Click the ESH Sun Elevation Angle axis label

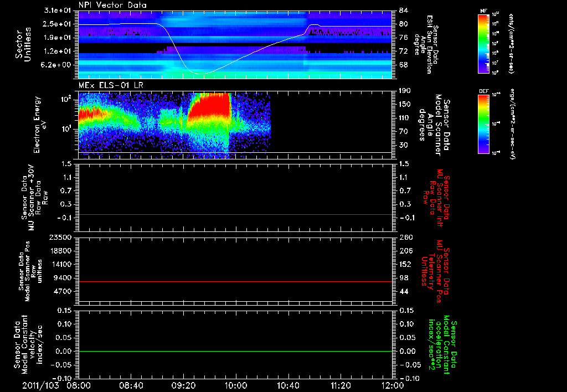click(x=427, y=44)
